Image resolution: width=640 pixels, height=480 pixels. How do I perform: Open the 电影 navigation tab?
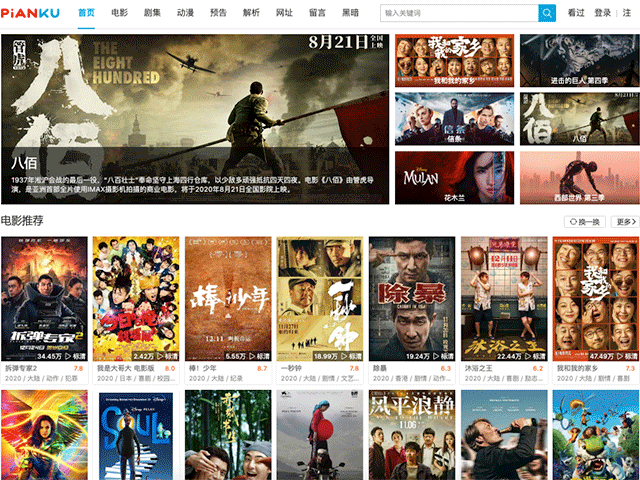tap(119, 13)
